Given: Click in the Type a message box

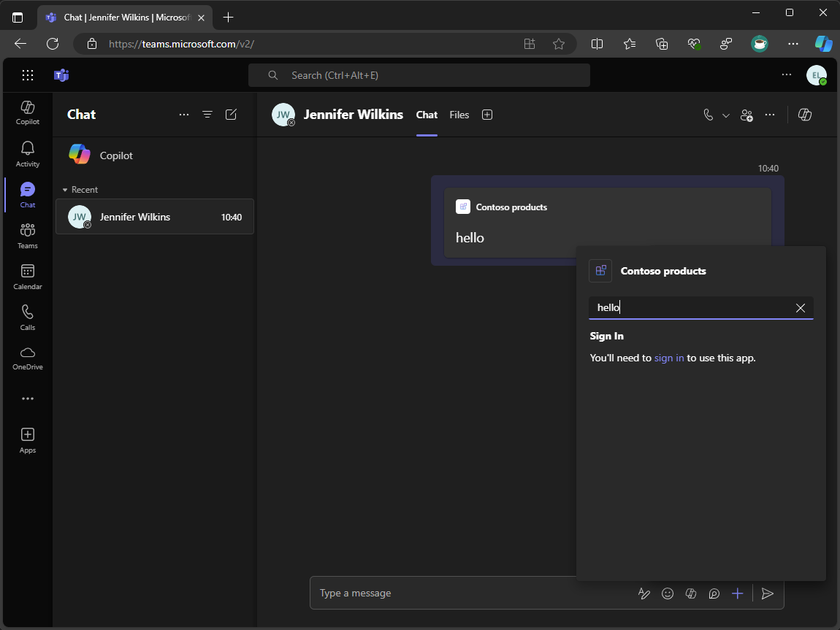Looking at the screenshot, I should (x=471, y=593).
